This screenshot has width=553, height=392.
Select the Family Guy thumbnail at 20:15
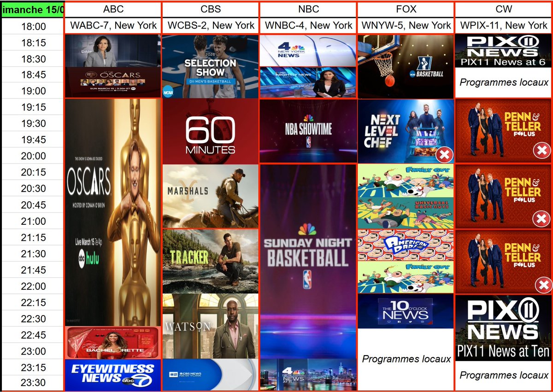[406, 181]
